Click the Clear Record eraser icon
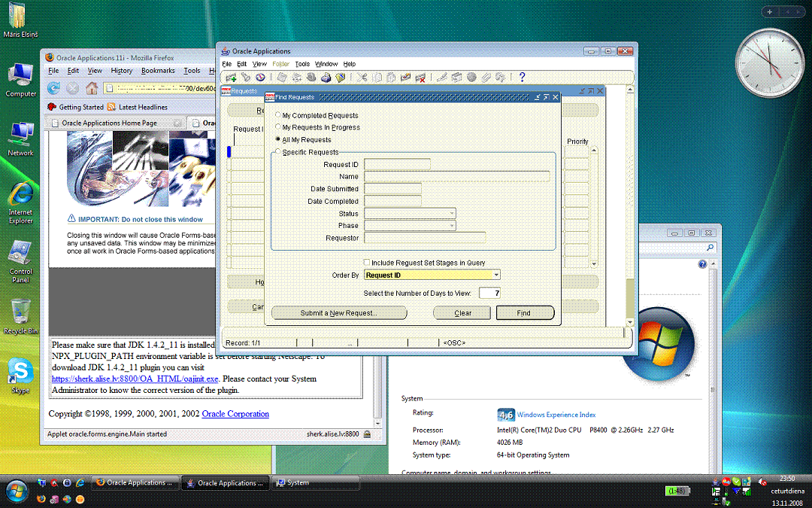812x508 pixels. [x=405, y=78]
